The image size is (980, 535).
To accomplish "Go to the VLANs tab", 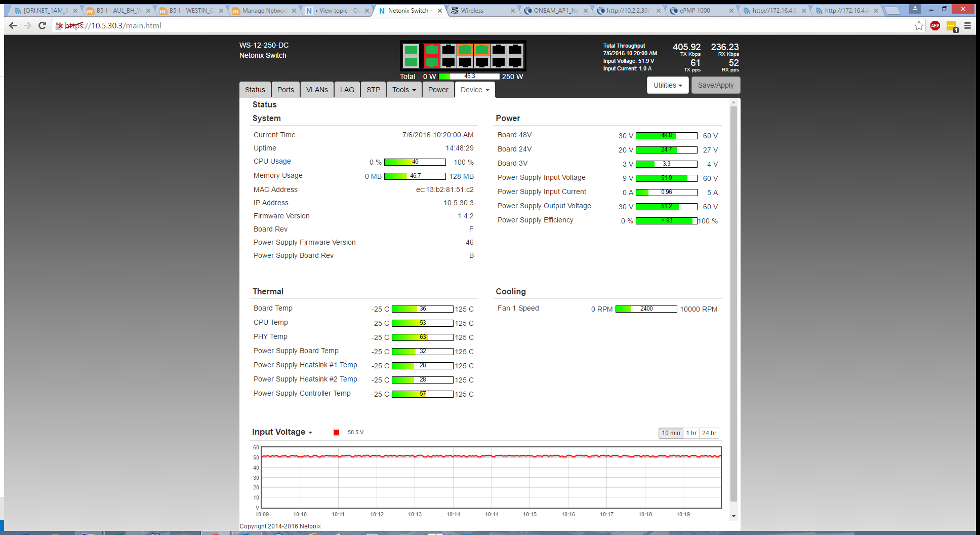I will coord(317,90).
